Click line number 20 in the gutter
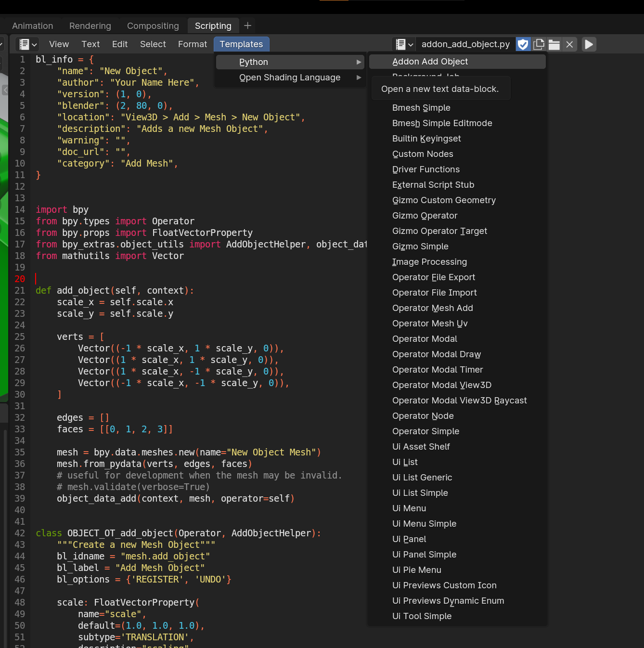The height and width of the screenshot is (648, 644). (20, 279)
